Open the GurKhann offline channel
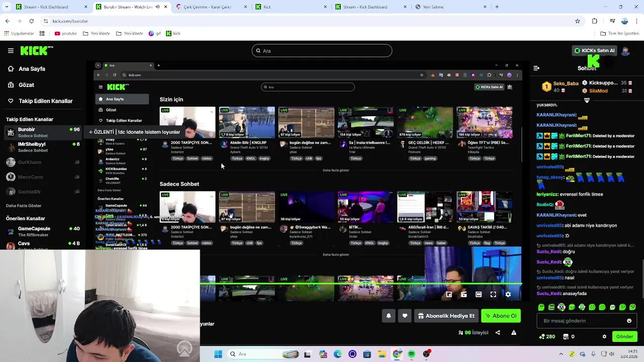This screenshot has width=644, height=362. click(x=43, y=162)
